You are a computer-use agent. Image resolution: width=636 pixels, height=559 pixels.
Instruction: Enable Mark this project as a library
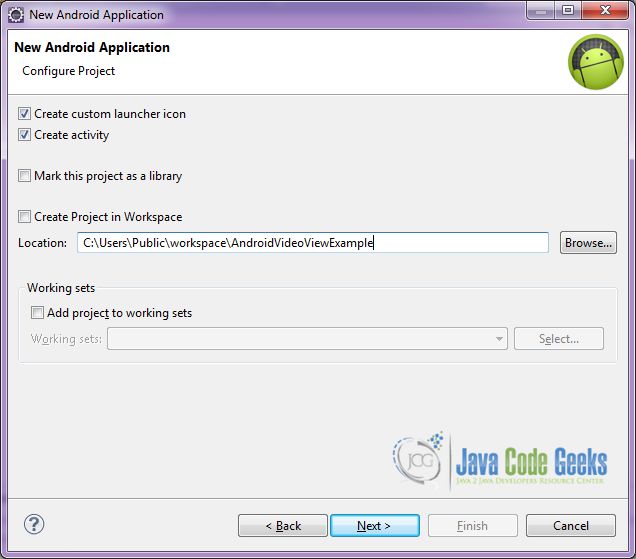24,176
